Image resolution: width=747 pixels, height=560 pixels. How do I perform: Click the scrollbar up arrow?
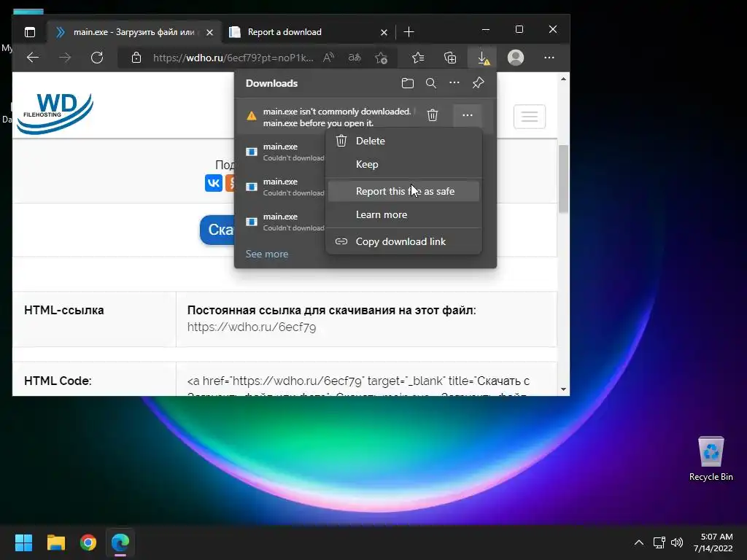563,79
